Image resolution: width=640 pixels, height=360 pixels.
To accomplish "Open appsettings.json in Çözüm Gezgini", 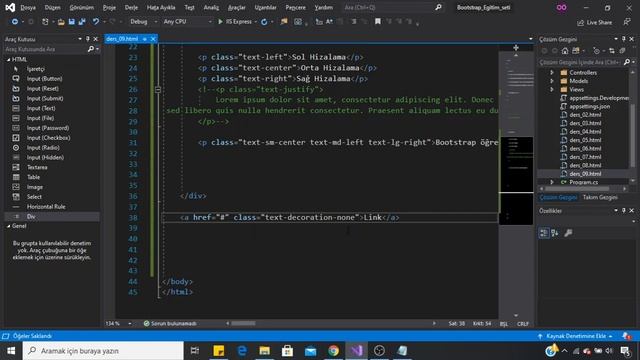I will point(589,106).
